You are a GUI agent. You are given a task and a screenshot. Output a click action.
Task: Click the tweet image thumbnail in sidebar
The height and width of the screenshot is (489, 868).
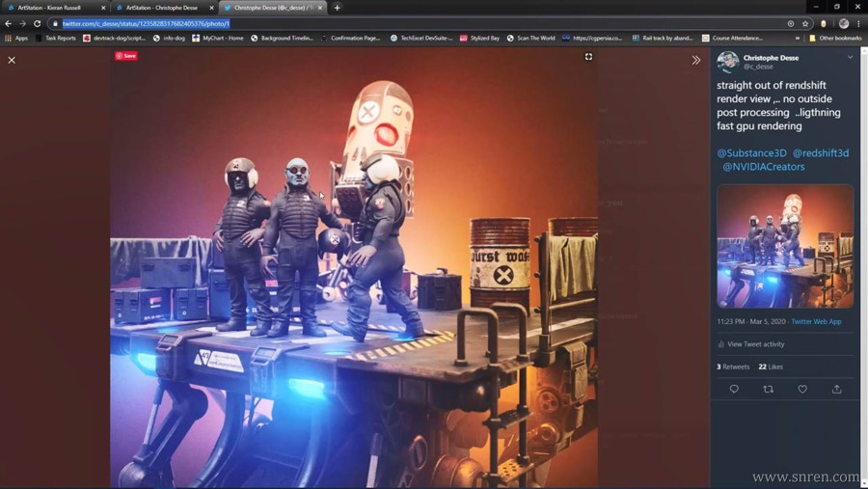coord(784,246)
